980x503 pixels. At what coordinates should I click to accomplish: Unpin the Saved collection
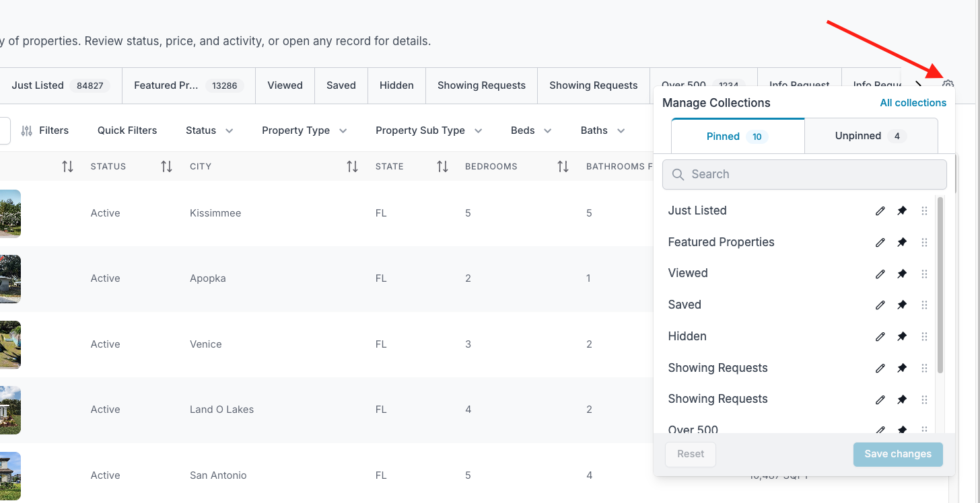click(x=902, y=305)
